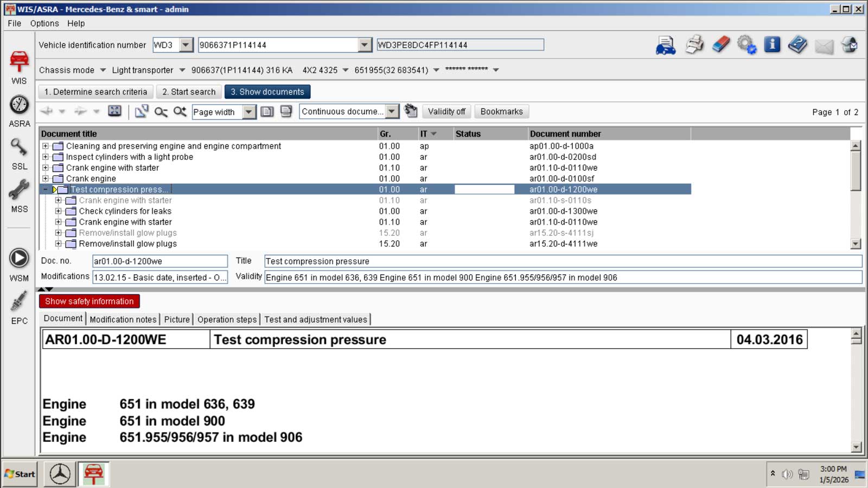Screen dimensions: 868x488
Task: Collapse the Test compression pressure tree node
Action: (46, 189)
